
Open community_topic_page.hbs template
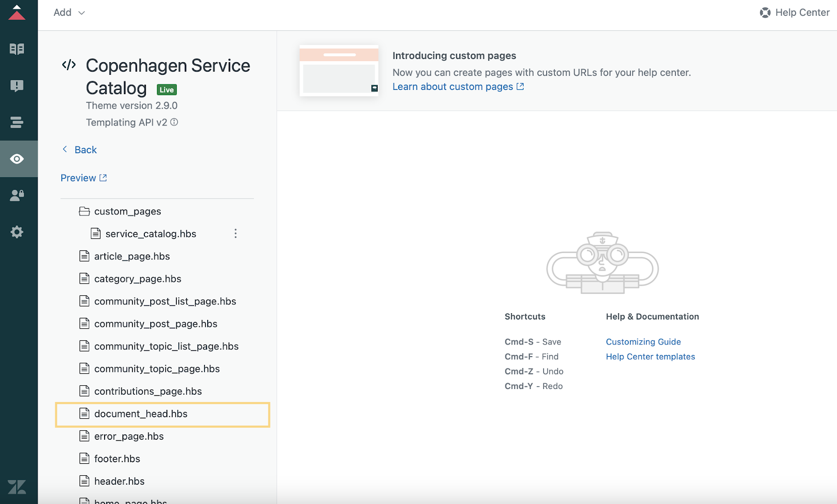tap(157, 369)
